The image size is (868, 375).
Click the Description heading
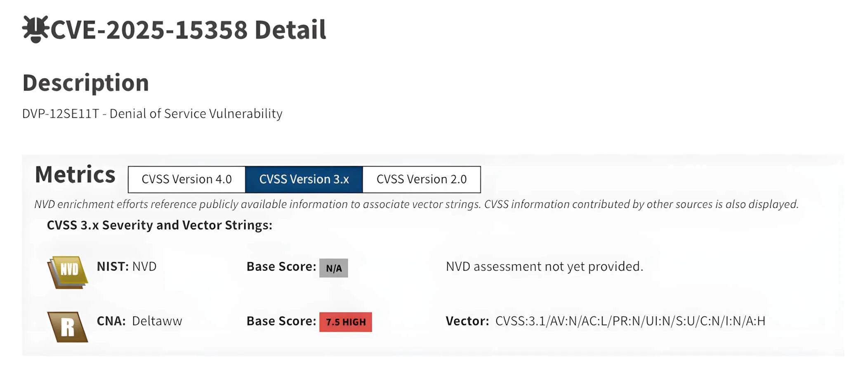pyautogui.click(x=85, y=83)
